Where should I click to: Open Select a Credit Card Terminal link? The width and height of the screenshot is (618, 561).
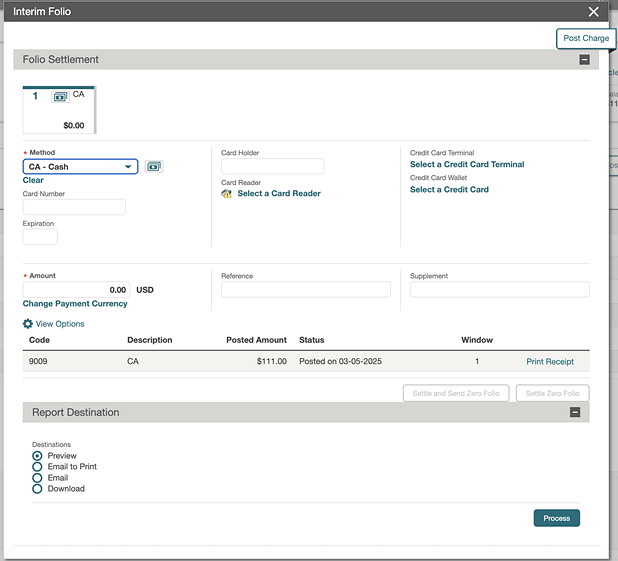467,164
